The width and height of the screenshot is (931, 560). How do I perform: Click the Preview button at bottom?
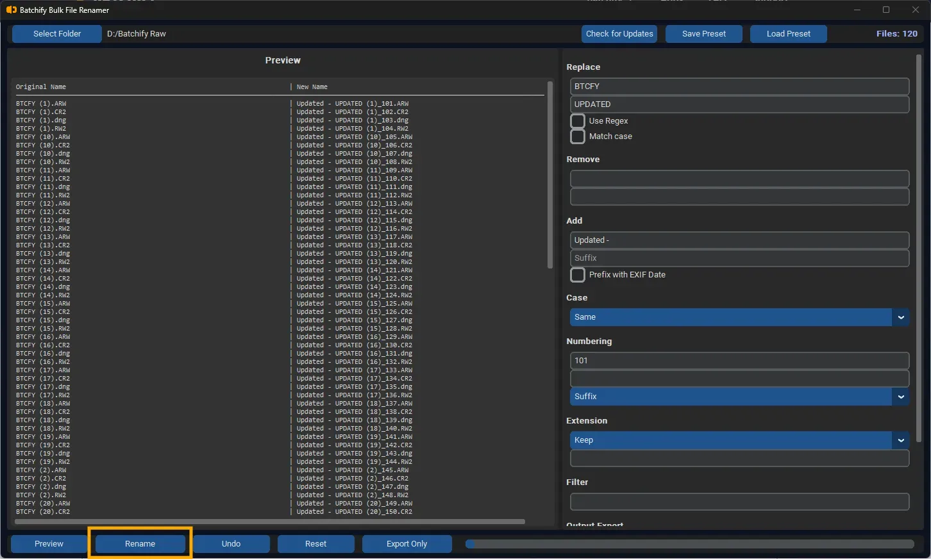pos(49,544)
